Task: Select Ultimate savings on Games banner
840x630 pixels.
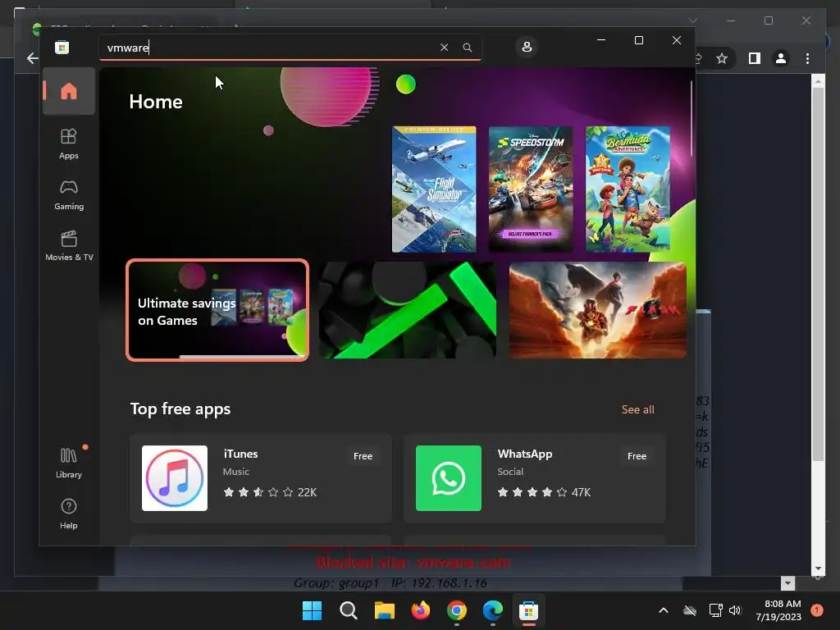Action: tap(217, 310)
